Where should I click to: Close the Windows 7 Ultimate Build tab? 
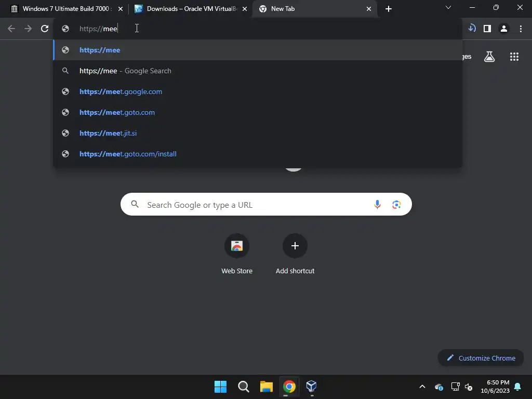[x=121, y=9]
